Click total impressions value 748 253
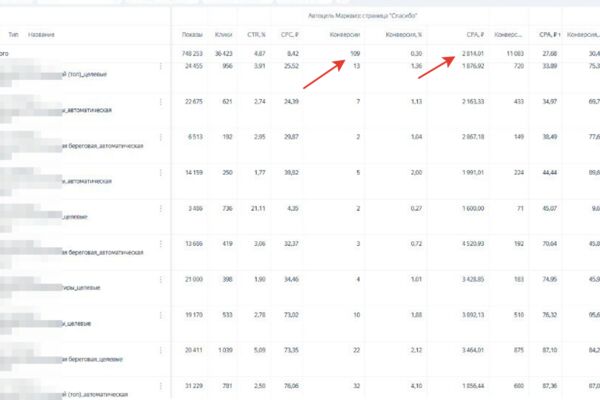This screenshot has width=600, height=400. click(192, 54)
